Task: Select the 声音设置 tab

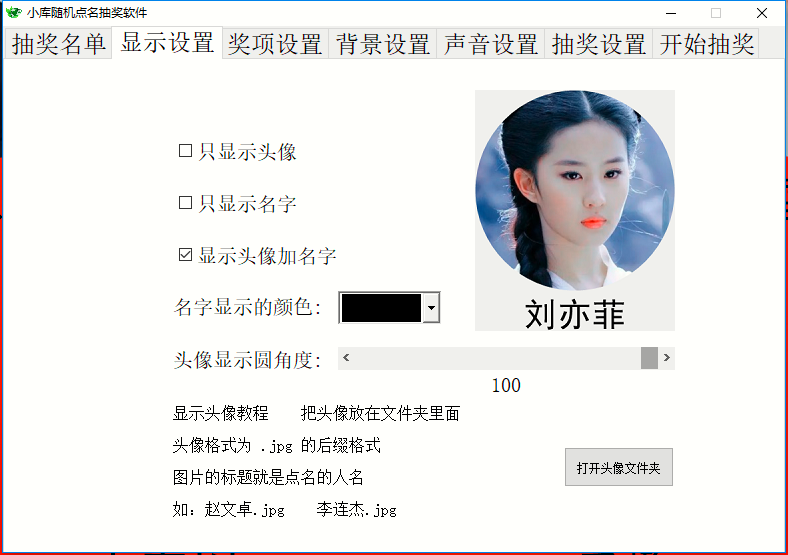Action: coord(491,44)
